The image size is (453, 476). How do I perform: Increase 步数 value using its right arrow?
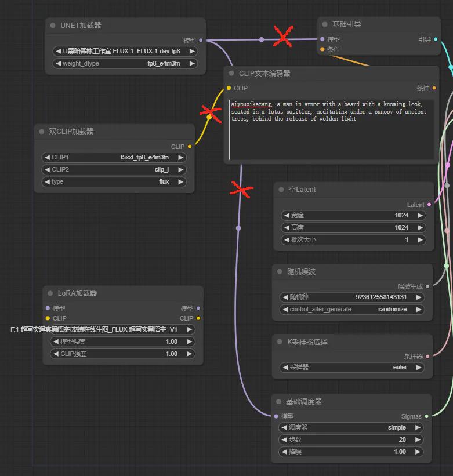[x=420, y=439]
